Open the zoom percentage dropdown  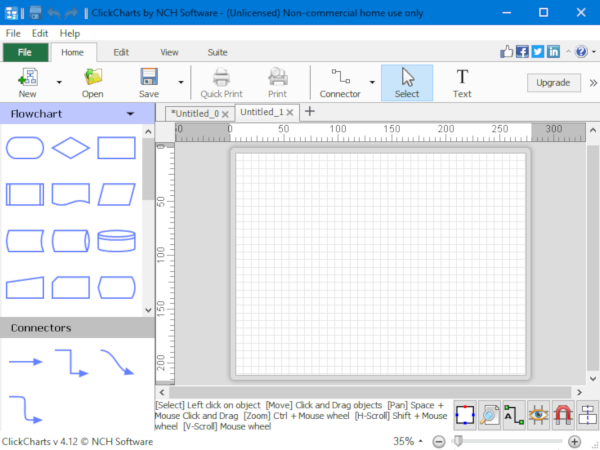[420, 441]
